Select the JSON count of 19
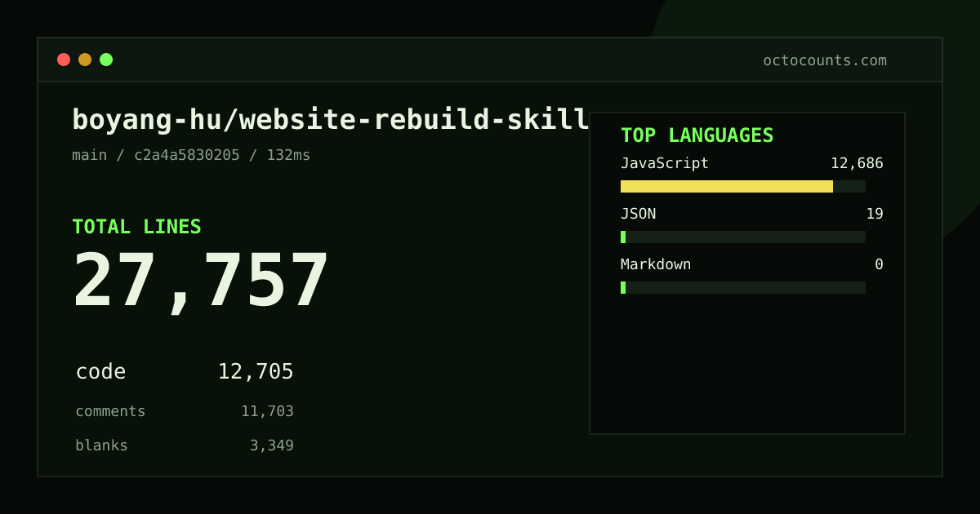This screenshot has height=514, width=980. click(875, 214)
